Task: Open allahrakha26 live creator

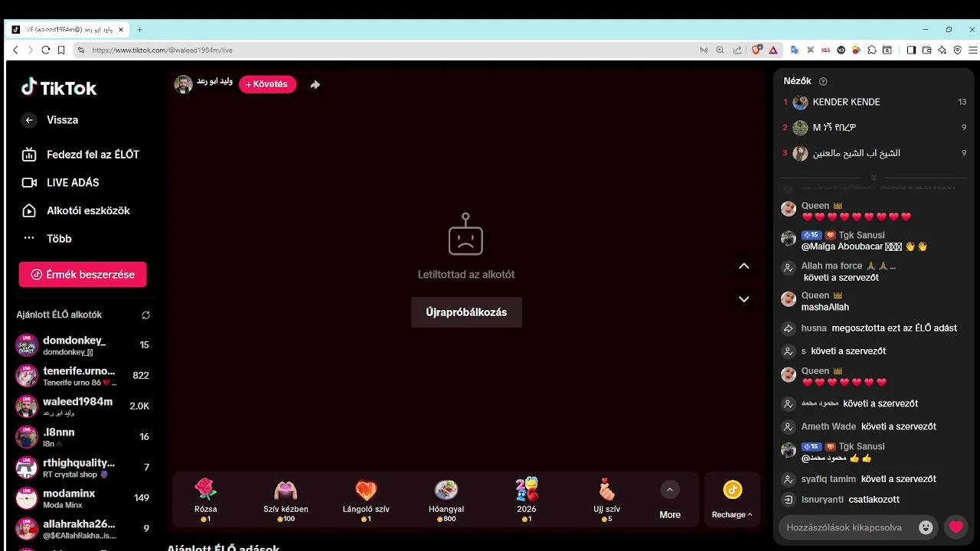Action: tap(83, 529)
